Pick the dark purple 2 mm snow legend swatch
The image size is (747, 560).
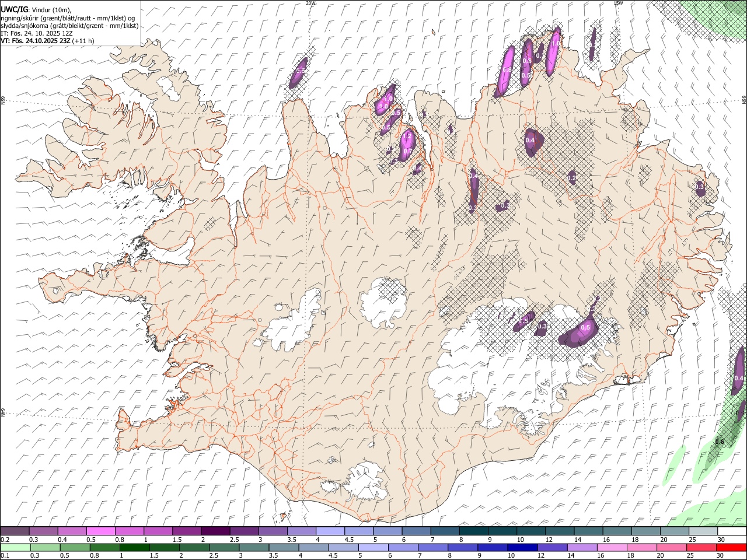pos(215,531)
